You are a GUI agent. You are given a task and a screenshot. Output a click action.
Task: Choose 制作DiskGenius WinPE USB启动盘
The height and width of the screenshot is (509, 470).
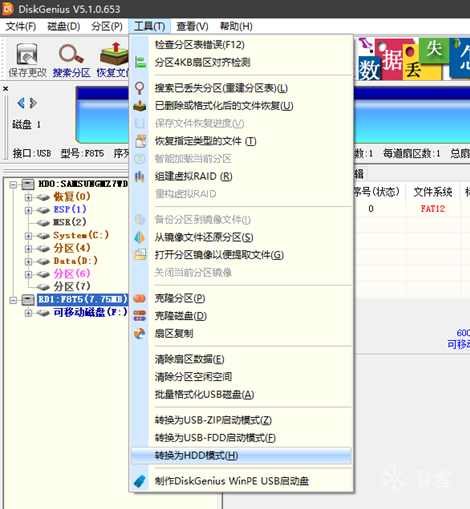(x=241, y=481)
